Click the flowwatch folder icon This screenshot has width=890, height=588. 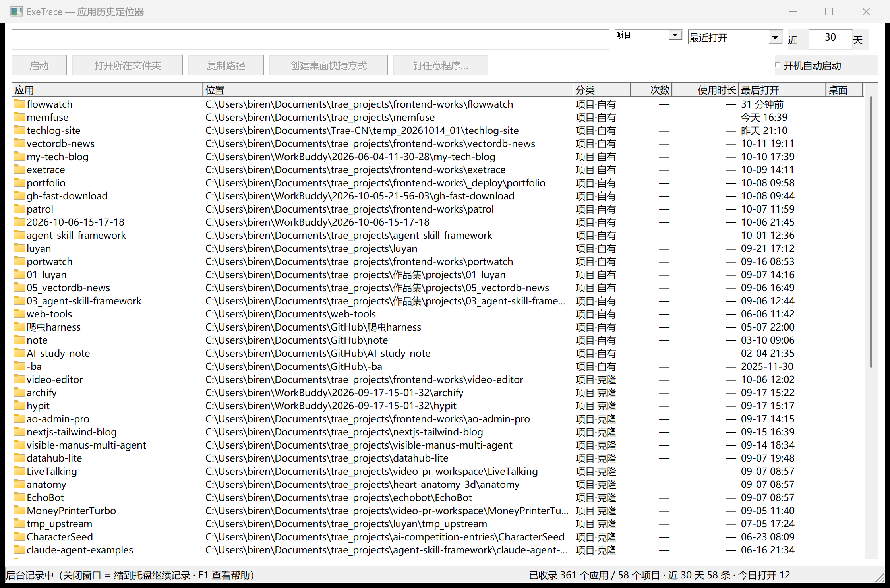pyautogui.click(x=19, y=104)
